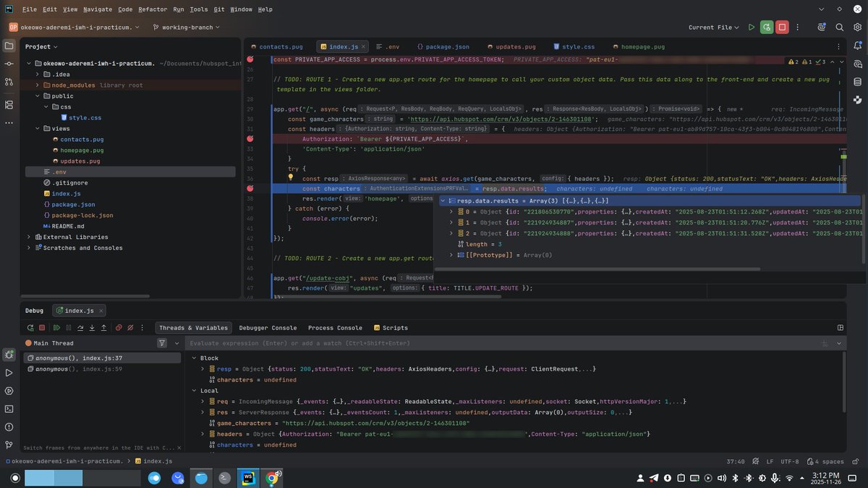Open the Terminal tool window
The image size is (868, 488).
pos(9,410)
